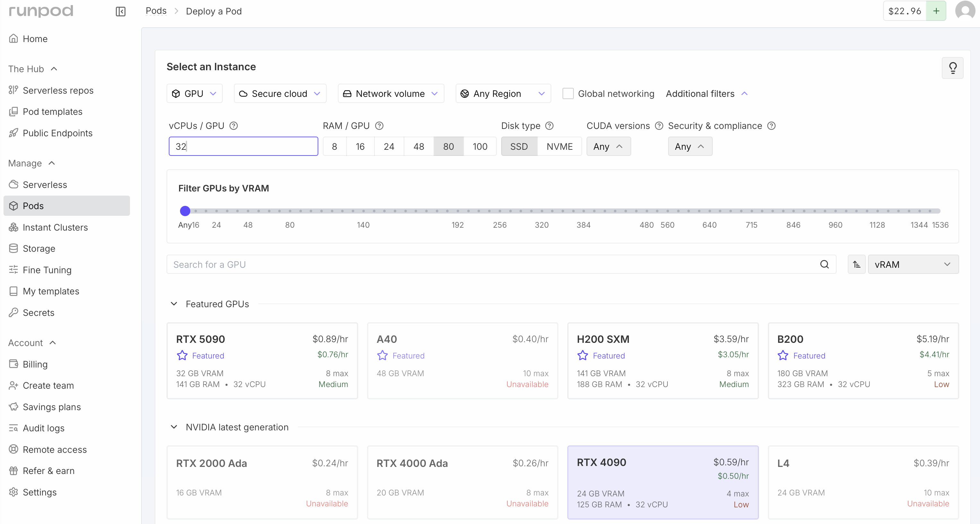Go to Billing in the sidebar

(35, 364)
